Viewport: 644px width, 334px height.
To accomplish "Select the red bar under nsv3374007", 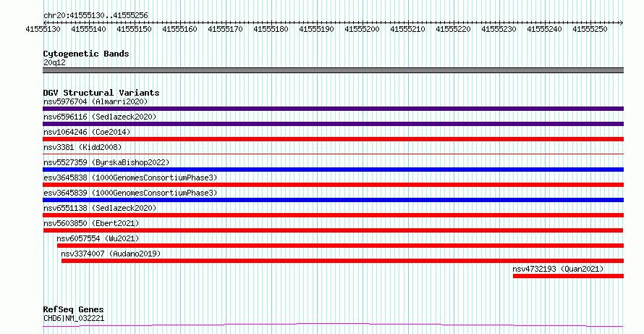I will 342,261.
